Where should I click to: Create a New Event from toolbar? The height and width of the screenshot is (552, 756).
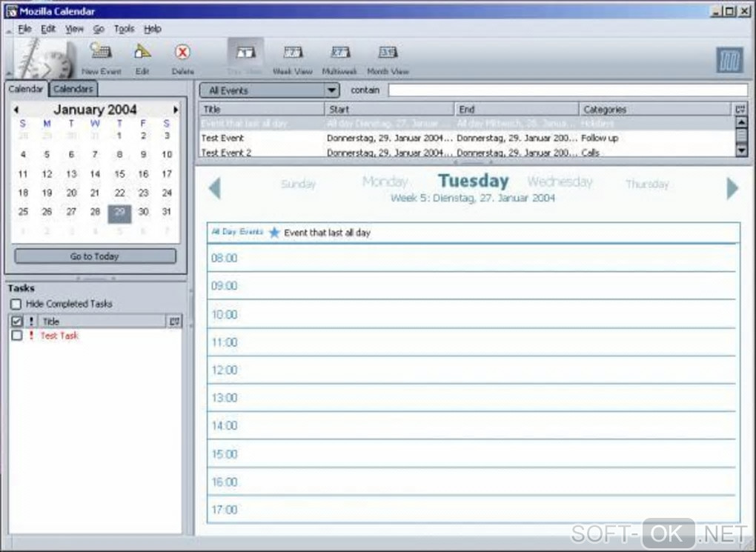click(x=101, y=59)
